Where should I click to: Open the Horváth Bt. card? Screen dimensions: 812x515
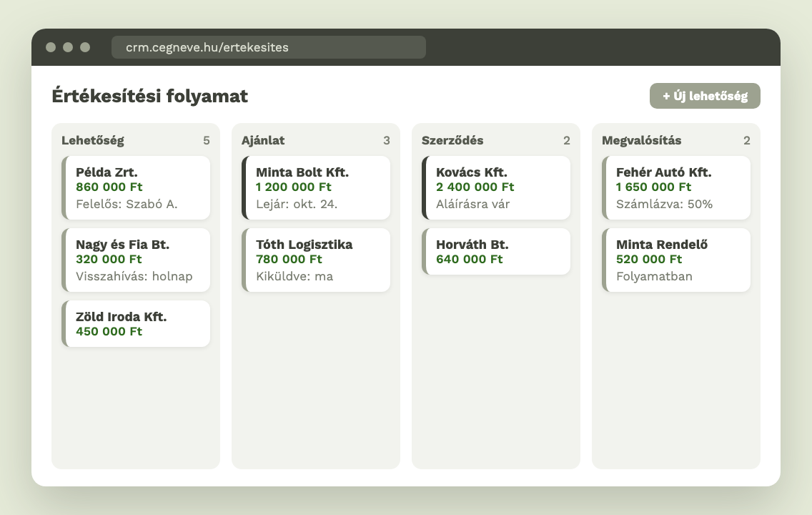pos(496,251)
